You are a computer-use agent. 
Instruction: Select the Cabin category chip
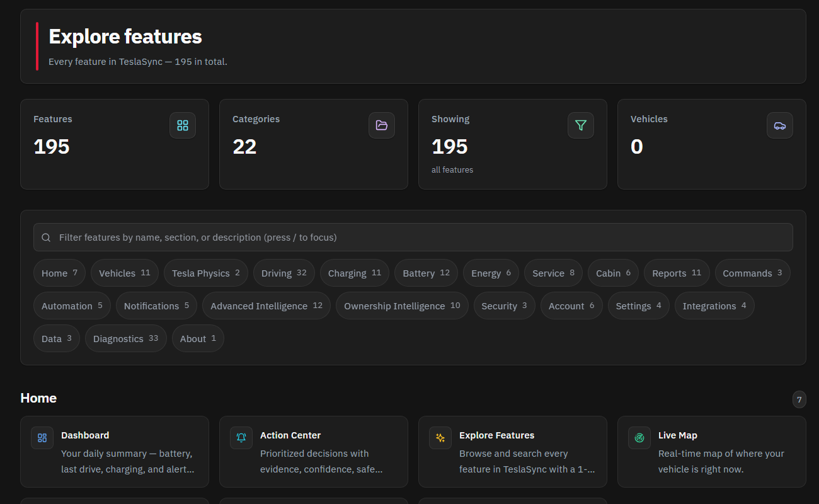(x=614, y=273)
